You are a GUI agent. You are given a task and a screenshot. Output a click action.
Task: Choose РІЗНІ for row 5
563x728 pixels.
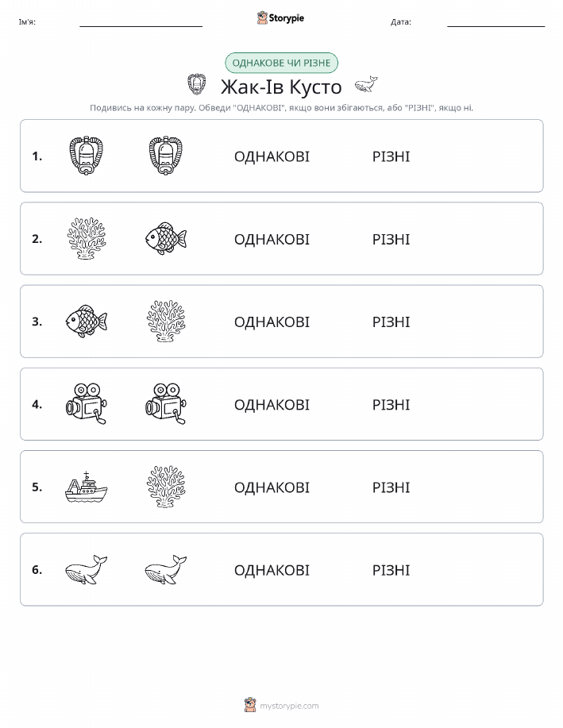[x=391, y=487]
